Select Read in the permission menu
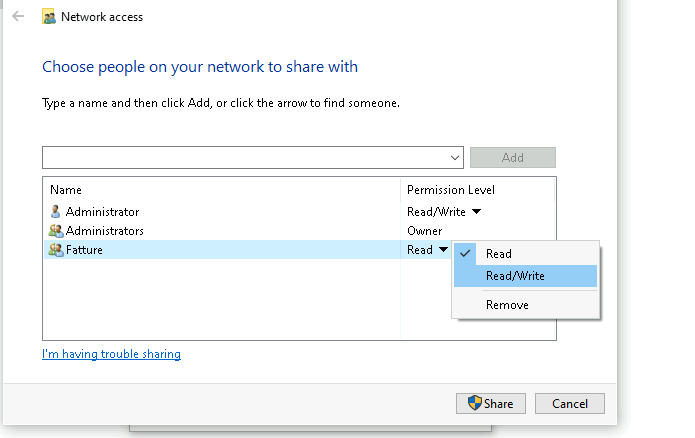The image size is (695, 438). coord(526,254)
